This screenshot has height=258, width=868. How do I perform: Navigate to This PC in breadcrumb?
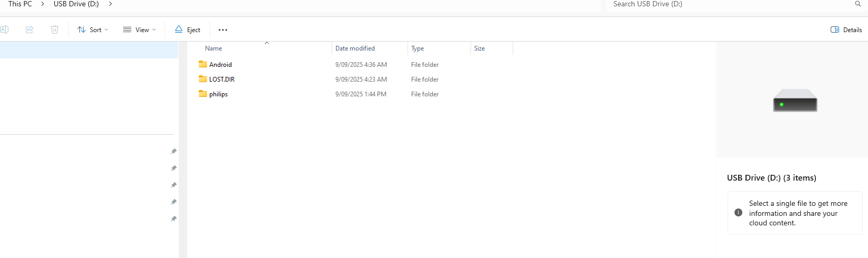(x=20, y=4)
